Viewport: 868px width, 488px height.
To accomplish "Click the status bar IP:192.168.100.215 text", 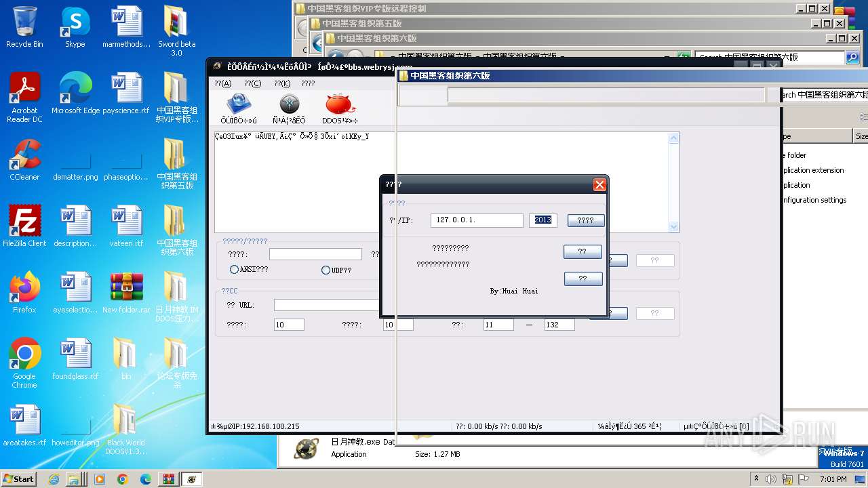I will (255, 426).
